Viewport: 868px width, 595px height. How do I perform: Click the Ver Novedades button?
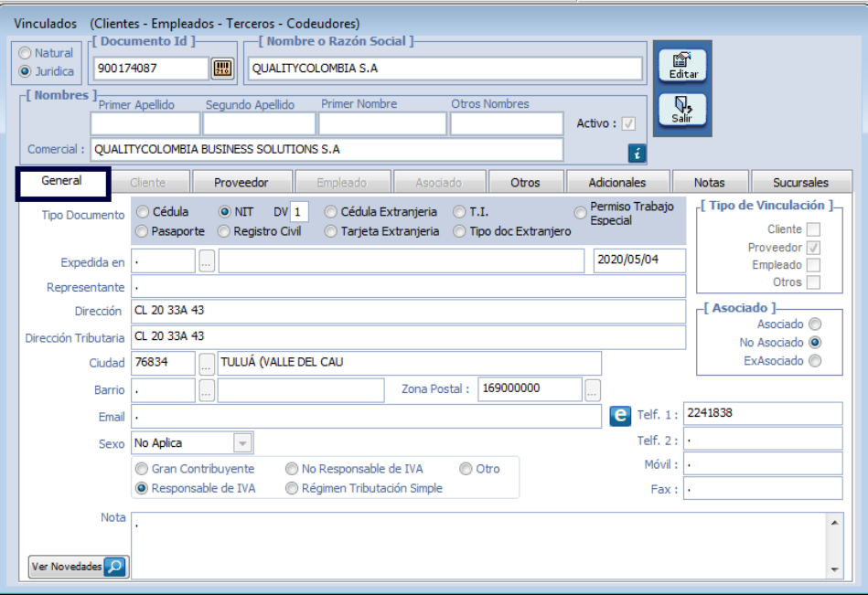click(79, 567)
